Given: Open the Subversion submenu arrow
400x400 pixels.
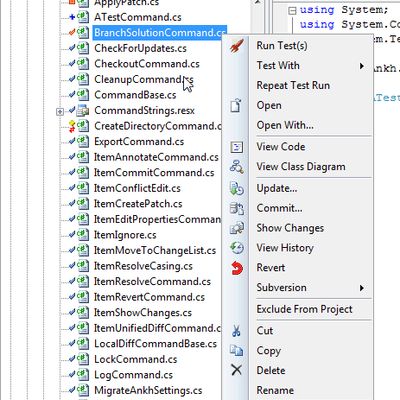Looking at the screenshot, I should 362,288.
